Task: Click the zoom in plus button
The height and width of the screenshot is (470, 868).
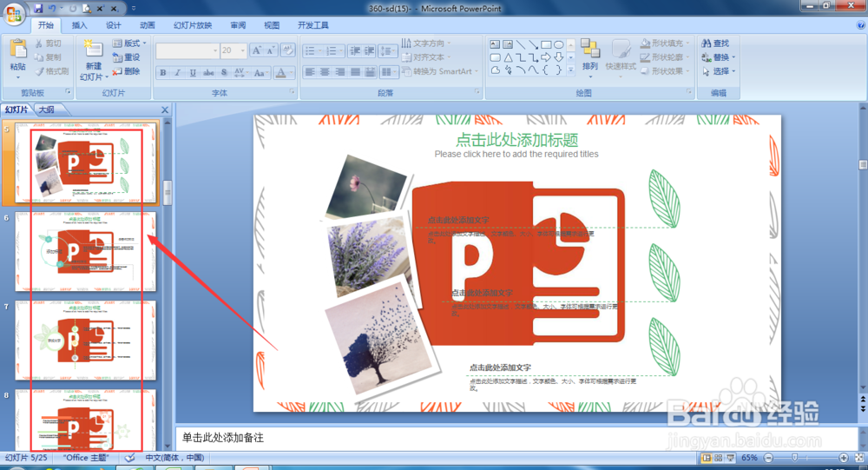Action: pos(844,458)
